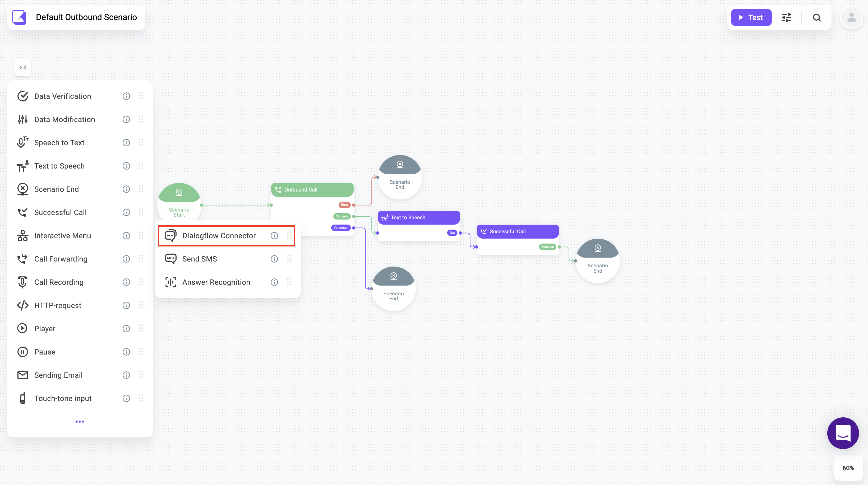This screenshot has width=868, height=485.
Task: Show info for Call Forwarding
Action: 126,259
